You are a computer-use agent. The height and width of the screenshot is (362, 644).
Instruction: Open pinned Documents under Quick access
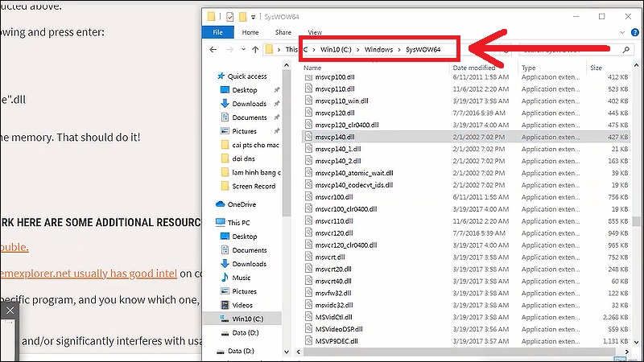[x=249, y=117]
